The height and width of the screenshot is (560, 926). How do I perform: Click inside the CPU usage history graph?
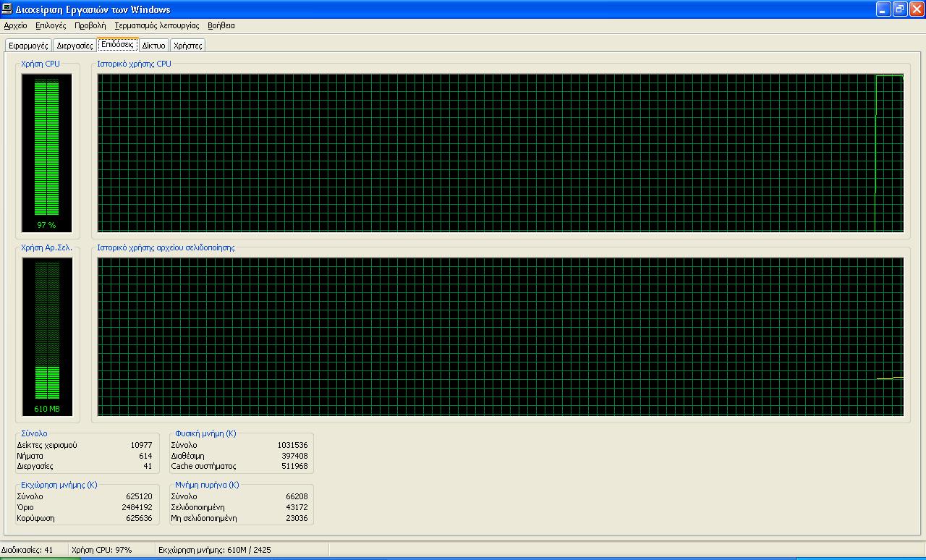(x=500, y=153)
